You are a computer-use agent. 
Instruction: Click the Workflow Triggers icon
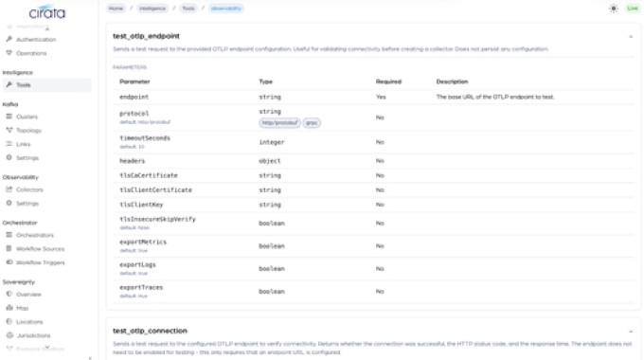[9, 262]
